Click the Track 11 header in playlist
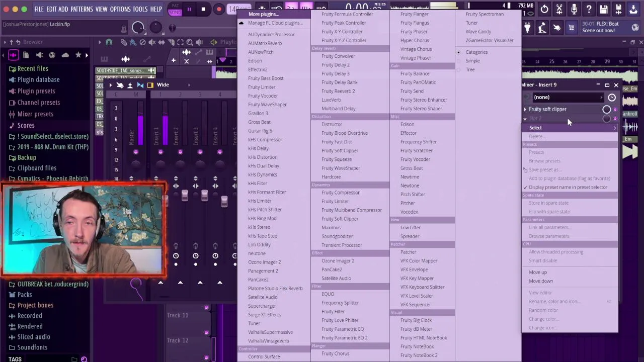Viewport: 644px width, 362px height. point(189,315)
